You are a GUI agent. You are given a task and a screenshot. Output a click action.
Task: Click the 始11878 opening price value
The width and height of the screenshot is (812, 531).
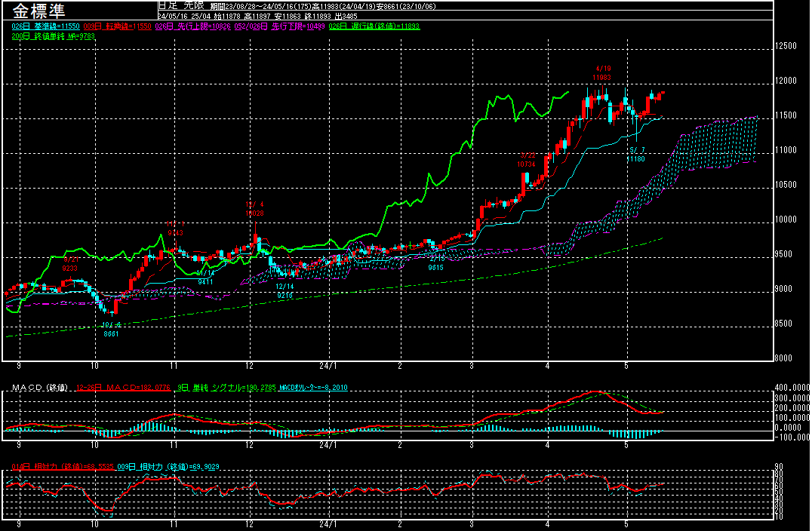pyautogui.click(x=227, y=16)
